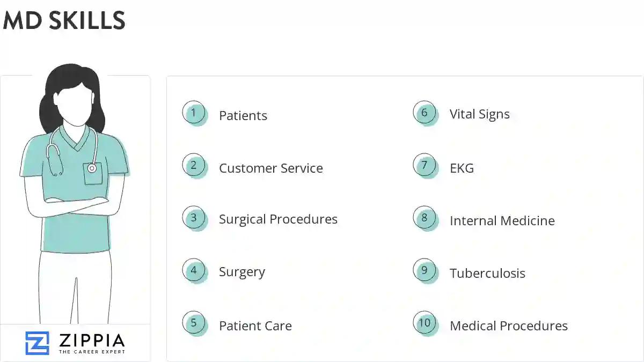The height and width of the screenshot is (362, 644).
Task: Click the EKG skill label
Action: pyautogui.click(x=462, y=168)
